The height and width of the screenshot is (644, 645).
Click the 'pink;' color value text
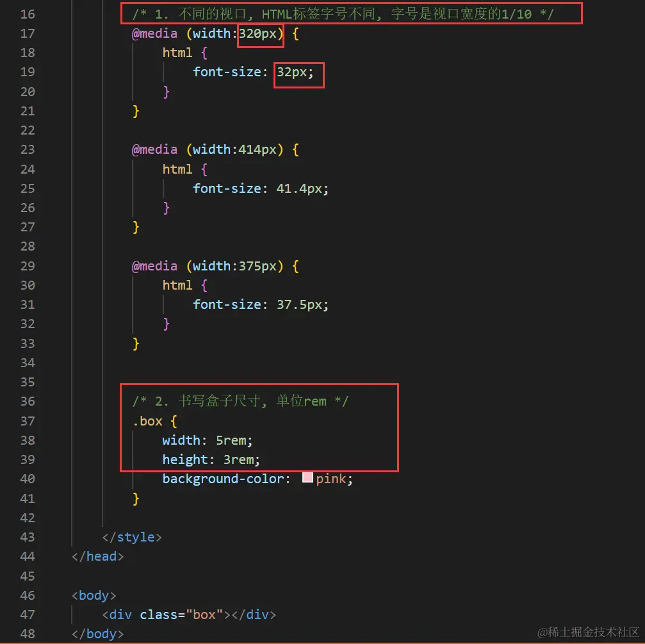pyautogui.click(x=334, y=479)
